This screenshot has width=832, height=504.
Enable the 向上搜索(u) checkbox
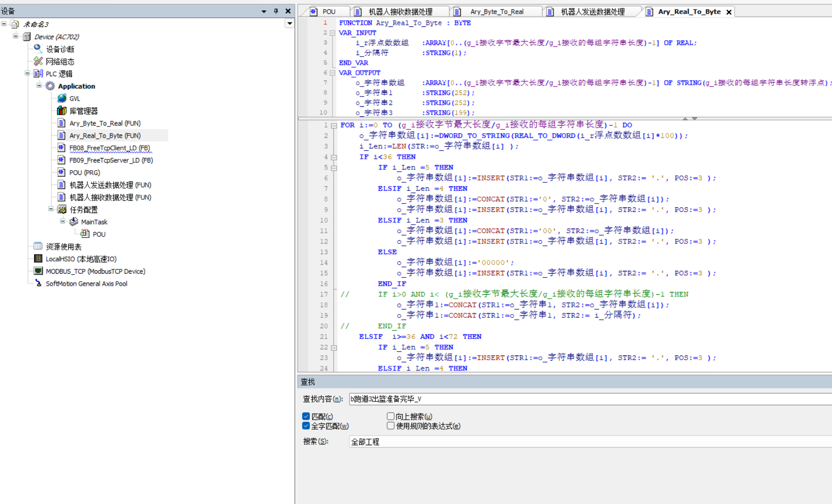coord(390,416)
